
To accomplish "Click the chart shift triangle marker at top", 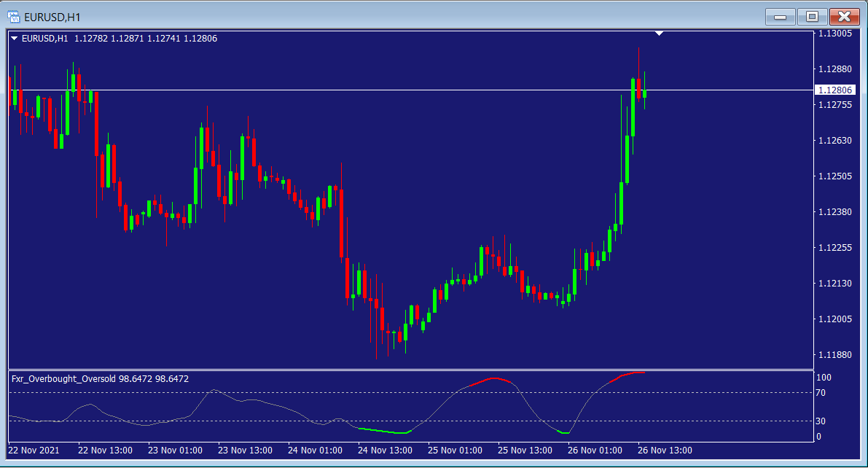I will [x=659, y=34].
